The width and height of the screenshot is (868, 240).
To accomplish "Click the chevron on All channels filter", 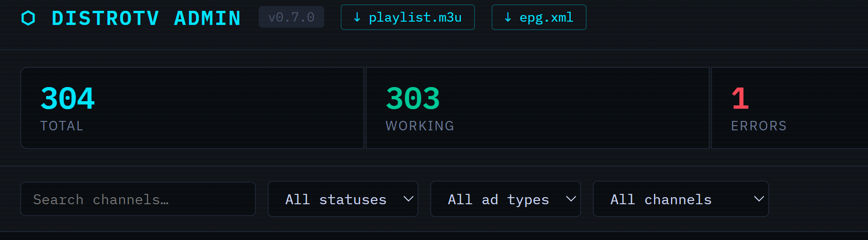I will tap(759, 199).
